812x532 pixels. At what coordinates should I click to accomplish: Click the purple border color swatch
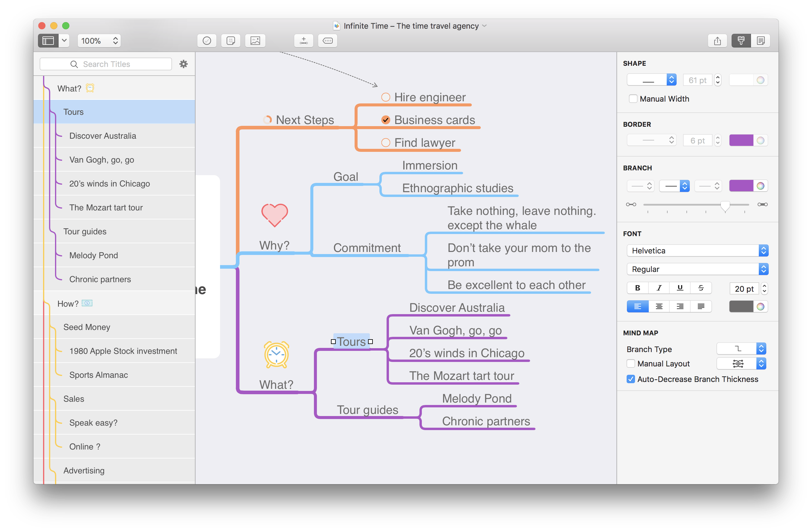point(741,140)
